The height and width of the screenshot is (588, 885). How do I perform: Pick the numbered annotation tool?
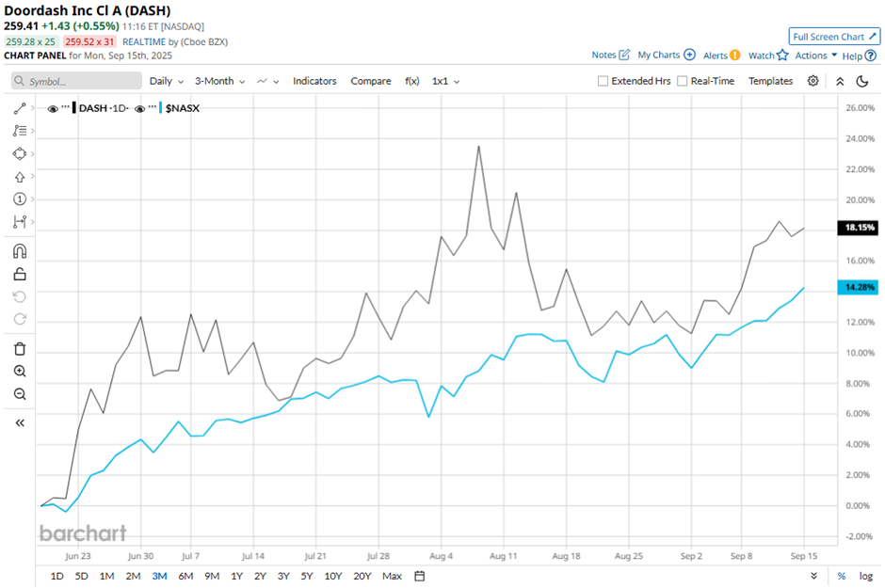pos(20,199)
